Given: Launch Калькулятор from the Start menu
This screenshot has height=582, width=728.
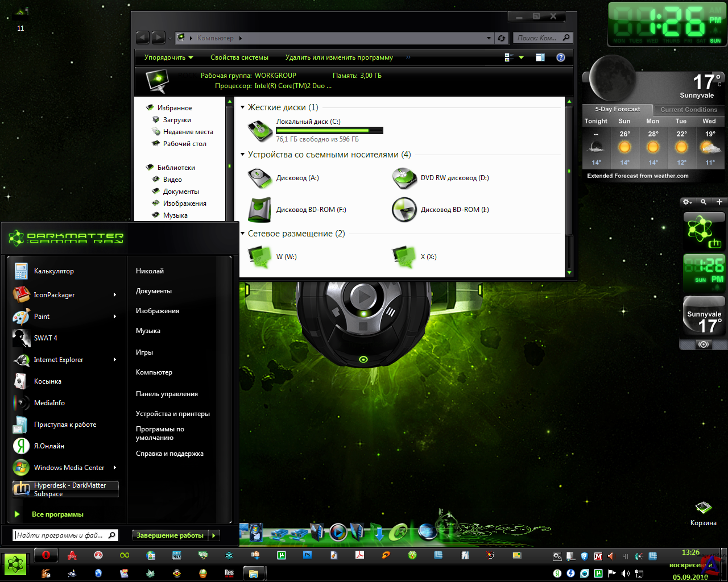Looking at the screenshot, I should click(53, 271).
